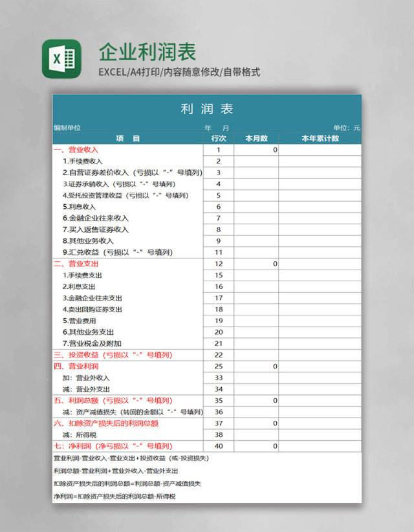The height and width of the screenshot is (532, 414).
Task: Click the 8.其他业务收入 cell
Action: (128, 241)
